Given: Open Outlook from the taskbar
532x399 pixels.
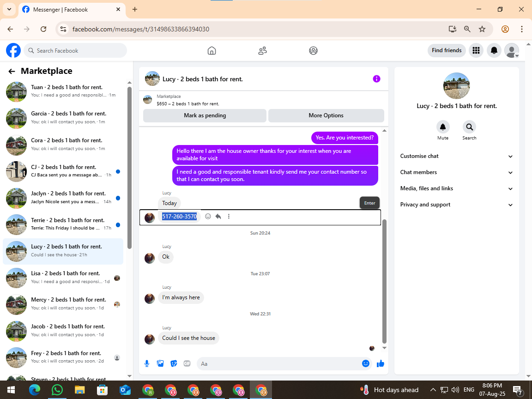Looking at the screenshot, I should pyautogui.click(x=125, y=390).
